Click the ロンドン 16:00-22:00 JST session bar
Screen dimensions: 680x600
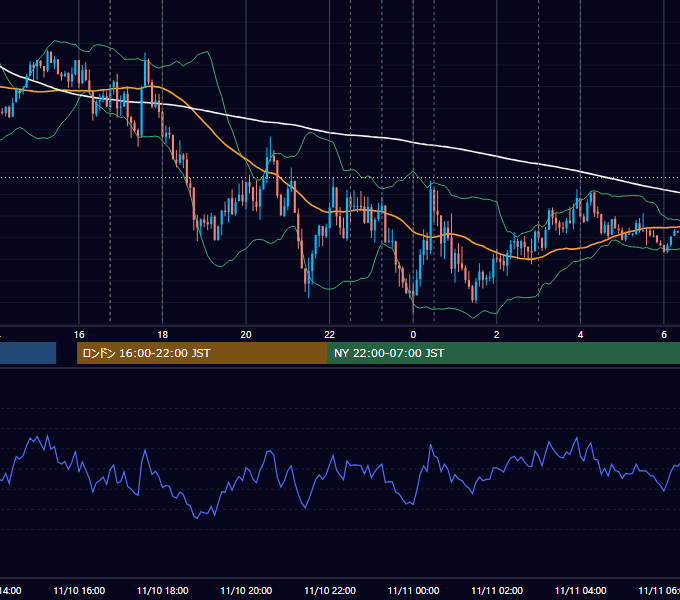202,353
